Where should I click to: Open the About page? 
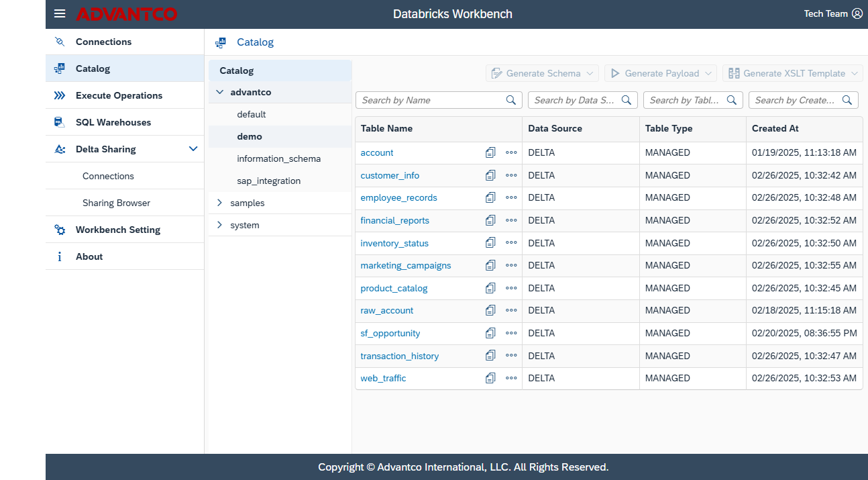tap(125, 256)
